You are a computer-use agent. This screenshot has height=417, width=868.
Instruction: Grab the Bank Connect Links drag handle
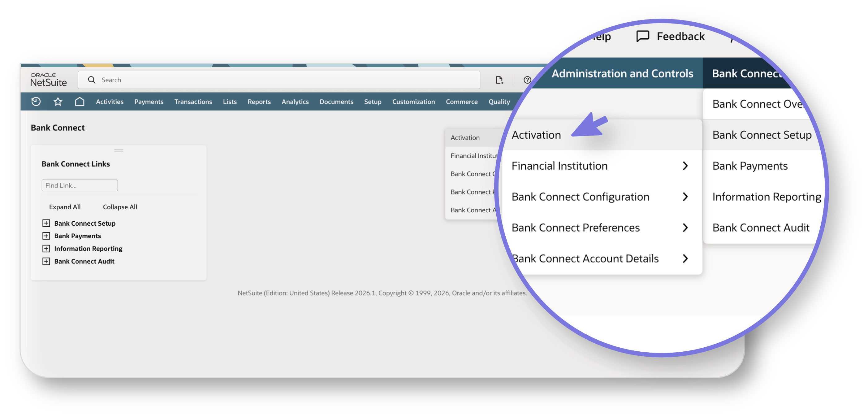119,150
